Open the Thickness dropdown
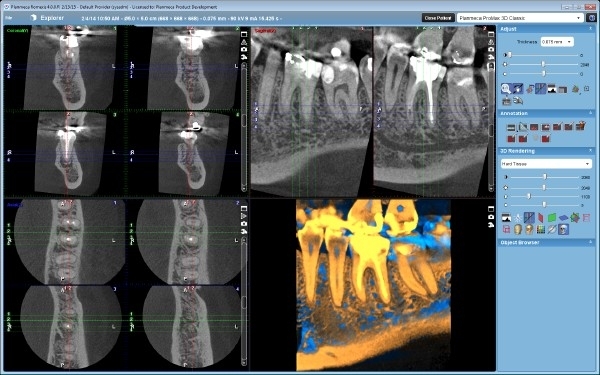The width and height of the screenshot is (600, 375). [557, 42]
